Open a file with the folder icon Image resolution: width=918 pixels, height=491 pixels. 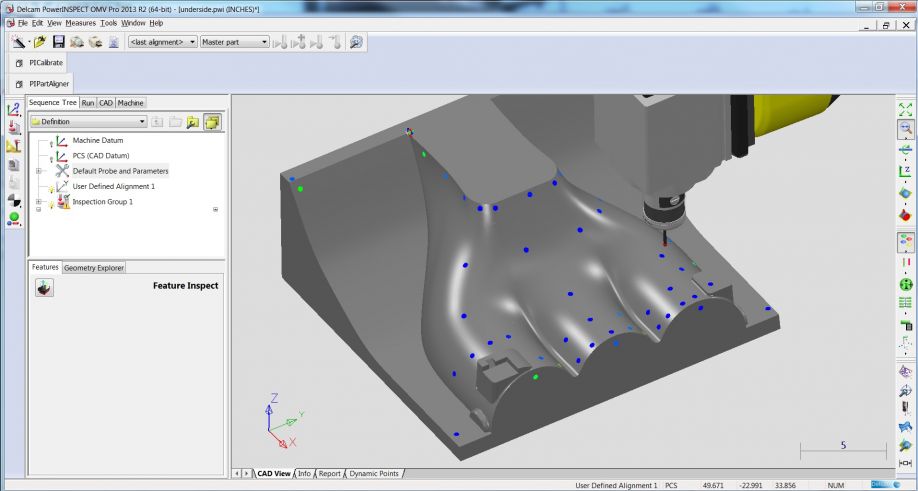pyautogui.click(x=40, y=42)
